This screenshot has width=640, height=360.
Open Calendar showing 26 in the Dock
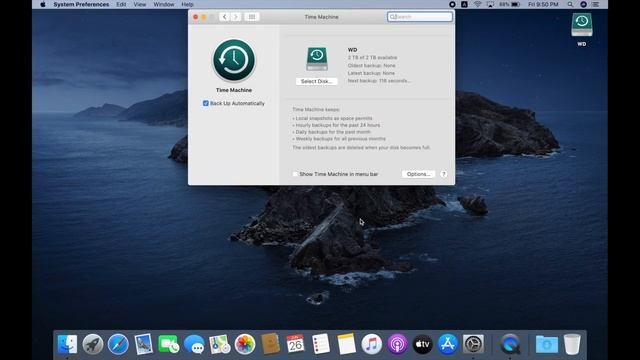[x=296, y=344]
